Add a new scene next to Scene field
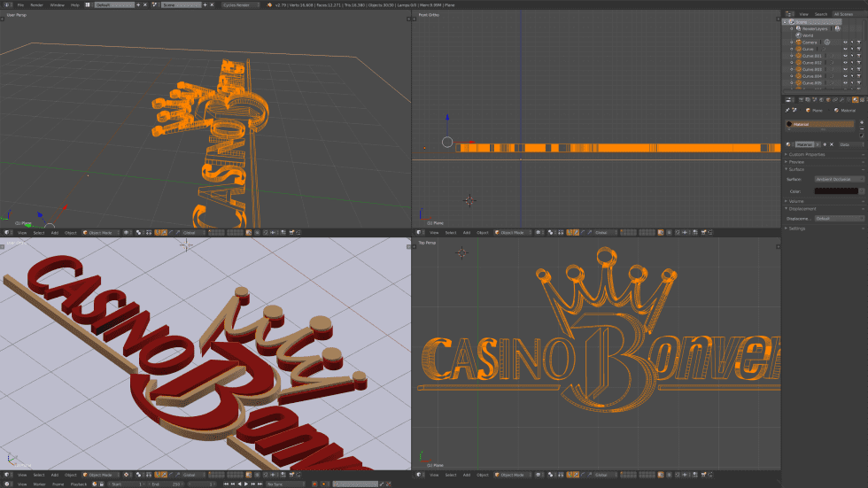 205,5
